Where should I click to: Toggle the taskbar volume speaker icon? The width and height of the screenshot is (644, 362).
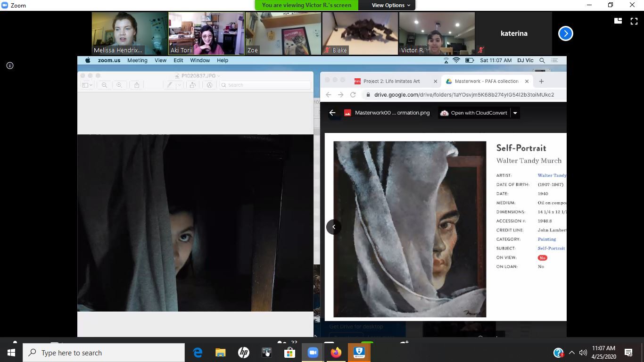pyautogui.click(x=583, y=353)
